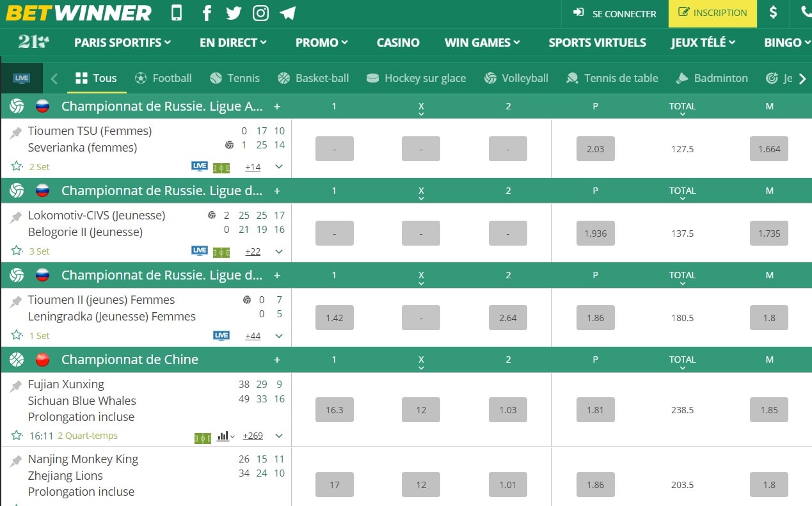The width and height of the screenshot is (812, 506).
Task: Expand extra markets for the Severianka match
Action: click(x=278, y=166)
